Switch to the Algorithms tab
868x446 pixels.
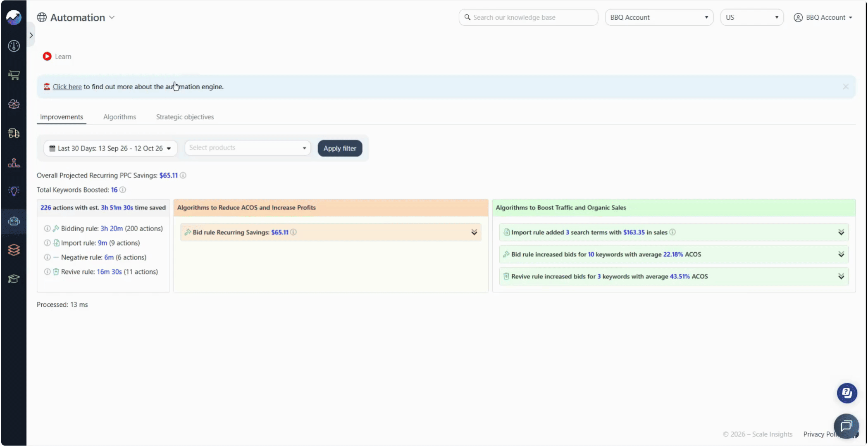click(x=119, y=117)
